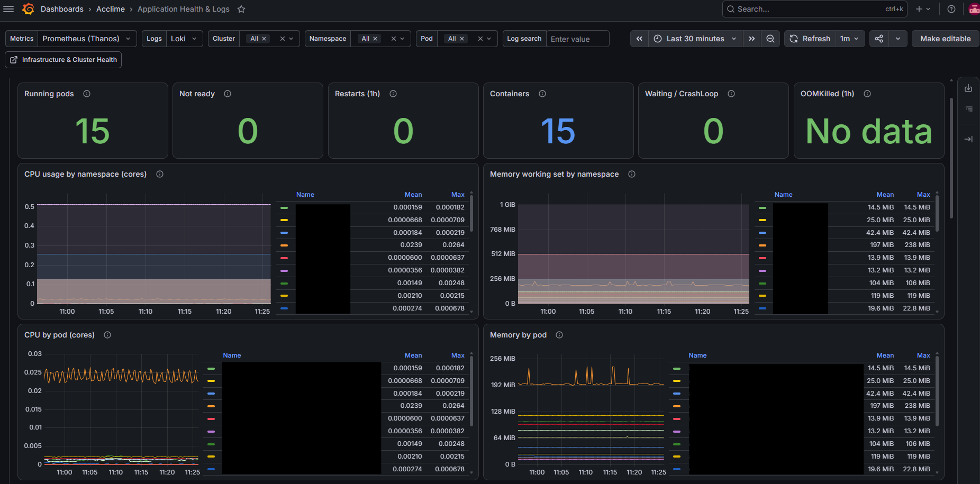This screenshot has height=484, width=980.
Task: Open the export icon in right sidebar
Action: click(968, 88)
